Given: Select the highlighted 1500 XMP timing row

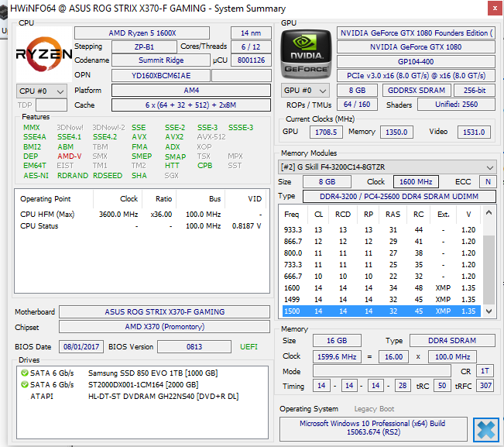Looking at the screenshot, I should coord(382,311).
